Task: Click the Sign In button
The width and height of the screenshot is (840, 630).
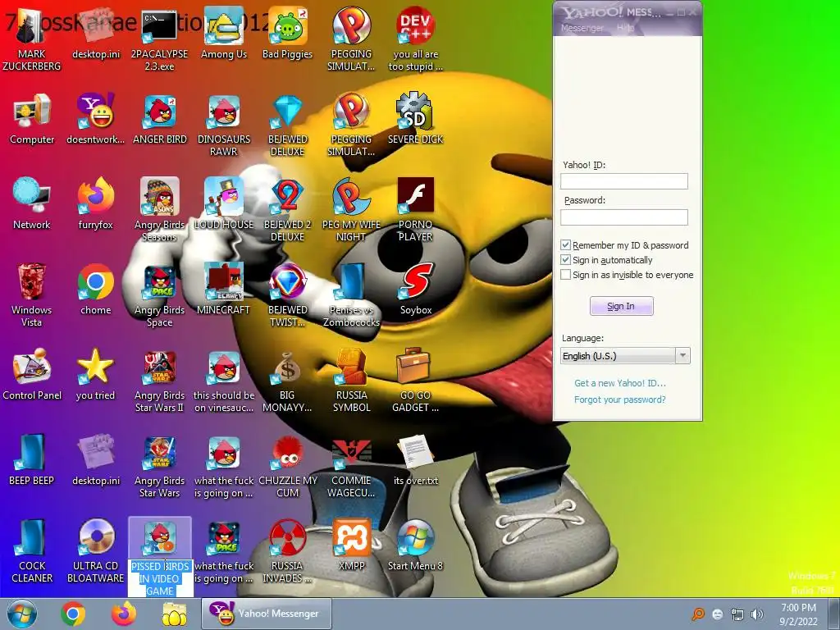Action: point(622,306)
